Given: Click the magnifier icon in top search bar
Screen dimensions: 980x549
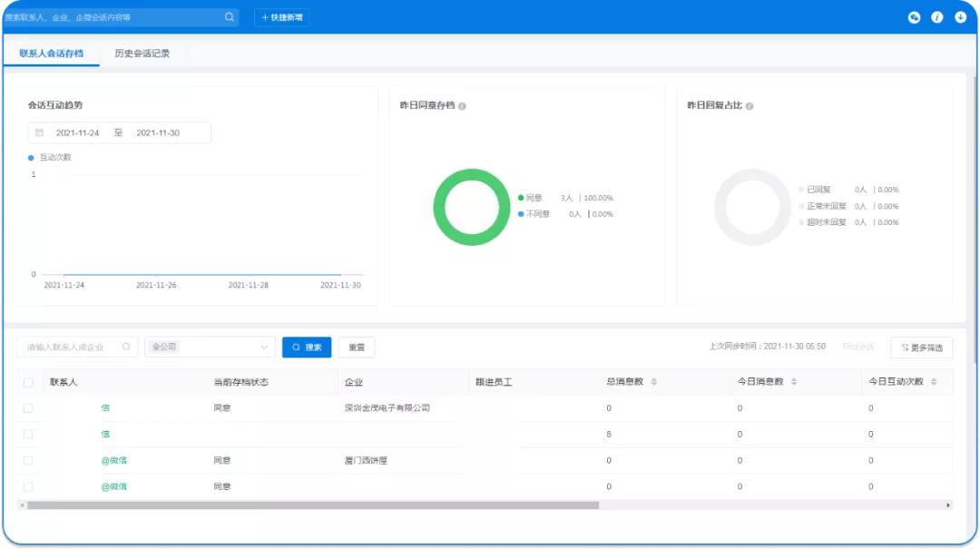Looking at the screenshot, I should point(229,17).
